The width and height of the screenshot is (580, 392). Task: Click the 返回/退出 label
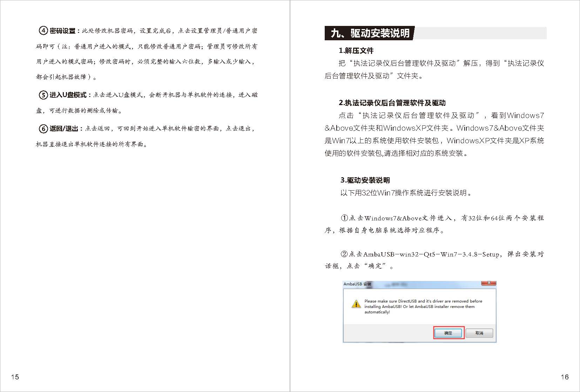click(64, 129)
